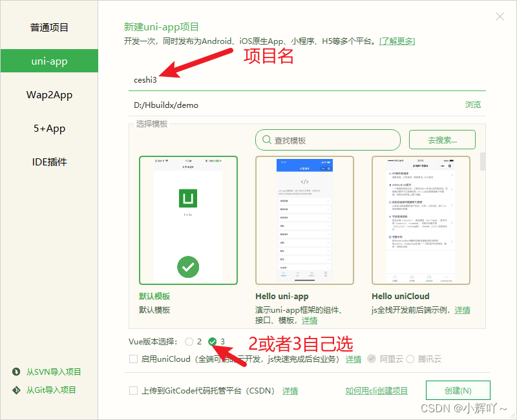Click 浏览 to browse for folder

pyautogui.click(x=473, y=105)
